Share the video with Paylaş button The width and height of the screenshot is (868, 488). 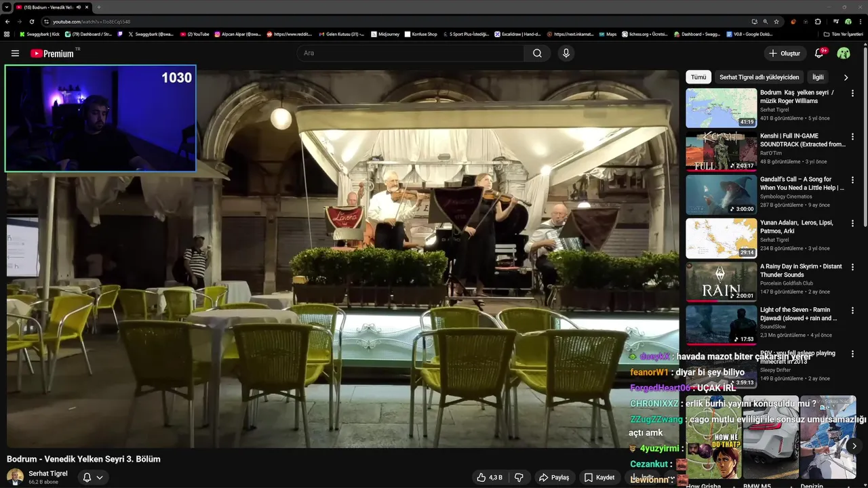pyautogui.click(x=554, y=477)
